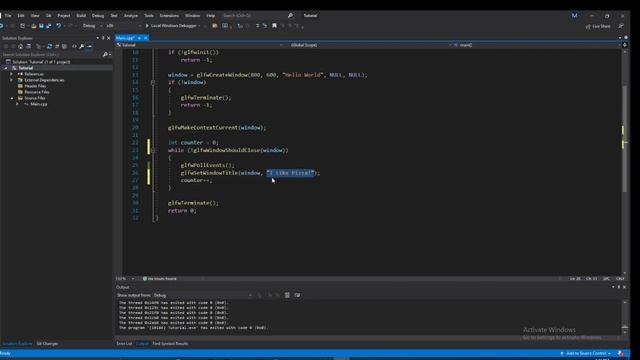The width and height of the screenshot is (640, 360).
Task: Switch to the Find Symbol Results tab
Action: click(x=170, y=344)
